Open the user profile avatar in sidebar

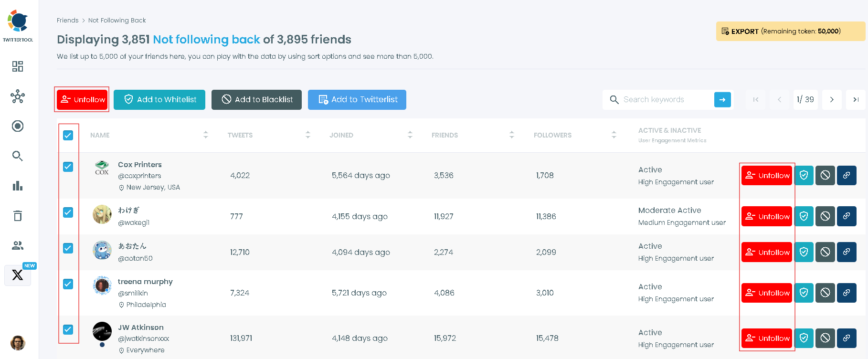point(18,343)
